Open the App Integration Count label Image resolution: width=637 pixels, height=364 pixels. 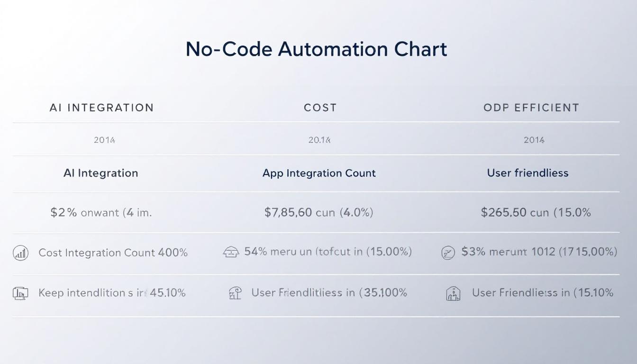click(x=319, y=173)
